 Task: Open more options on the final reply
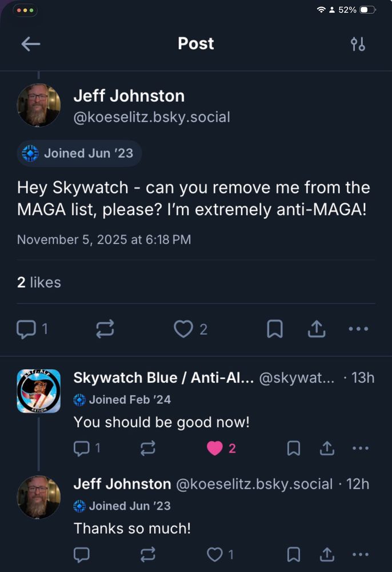pos(361,554)
